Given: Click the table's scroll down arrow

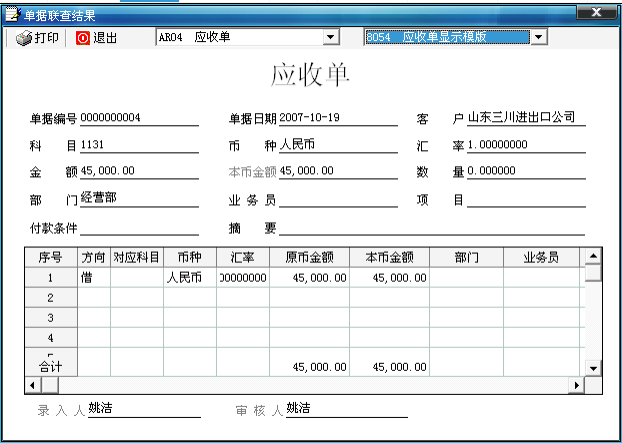Looking at the screenshot, I should tap(593, 368).
